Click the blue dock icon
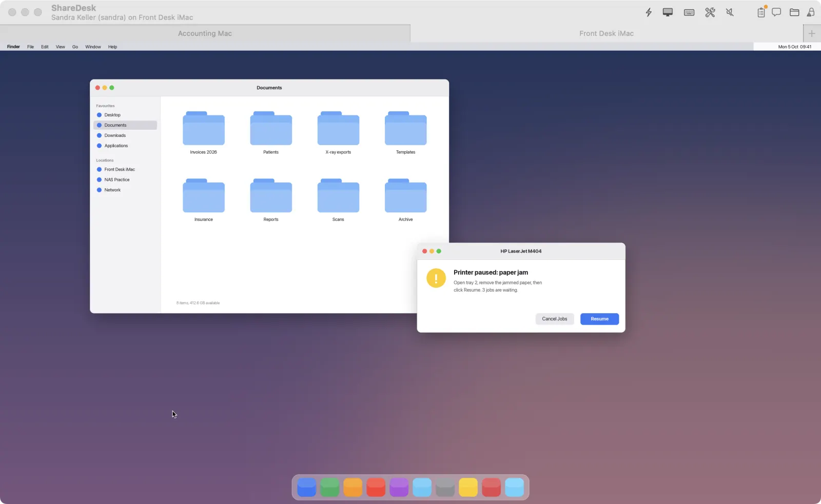Screen dimensions: 821x504 coord(306,487)
